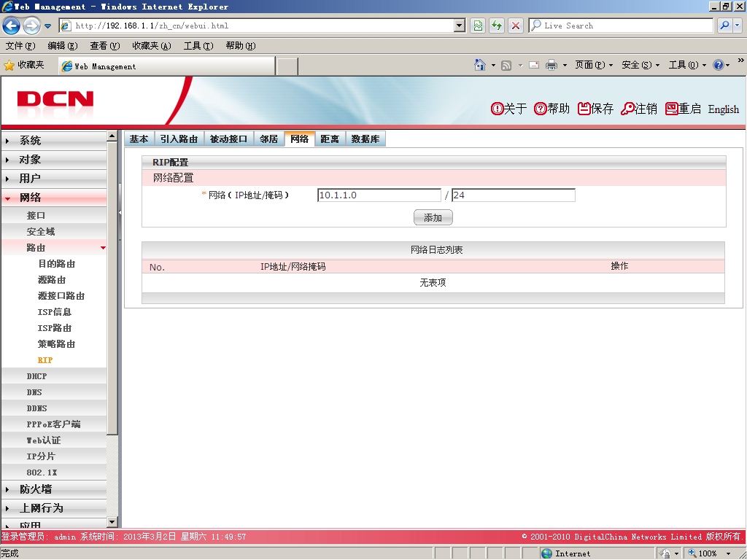Image resolution: width=747 pixels, height=560 pixels.
Task: Open the 安全(S) toolbar dropdown
Action: tap(640, 65)
